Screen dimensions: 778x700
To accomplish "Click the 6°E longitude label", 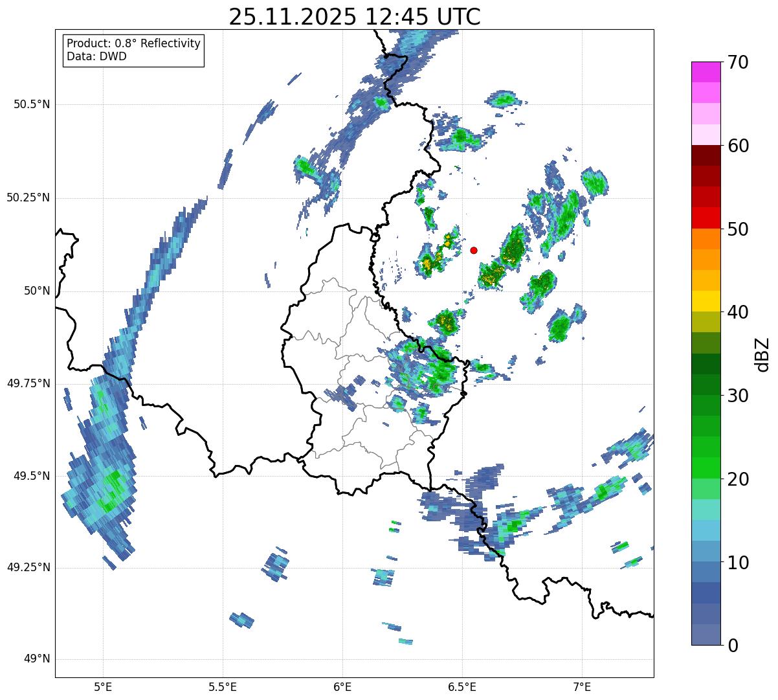I will 342,686.
